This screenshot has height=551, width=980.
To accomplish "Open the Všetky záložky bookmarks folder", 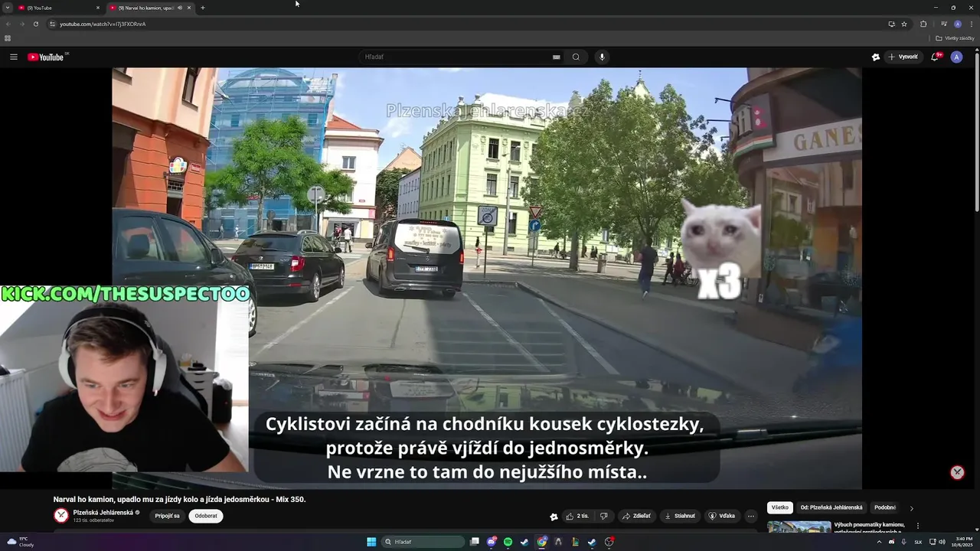I will click(x=955, y=38).
